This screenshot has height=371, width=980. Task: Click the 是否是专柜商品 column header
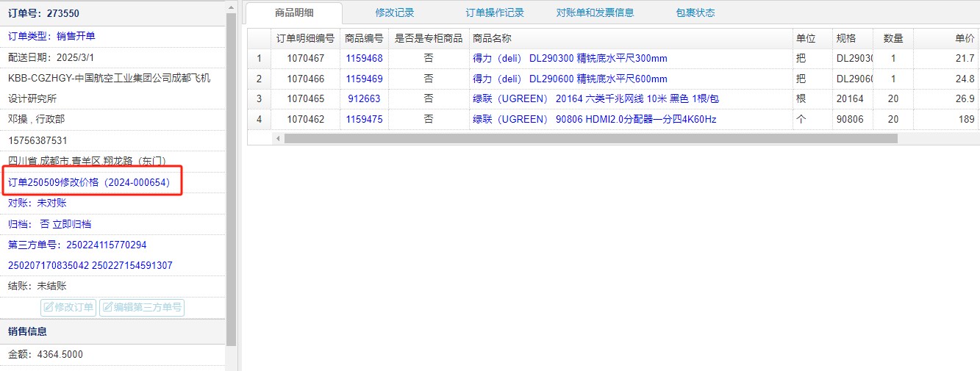[429, 38]
